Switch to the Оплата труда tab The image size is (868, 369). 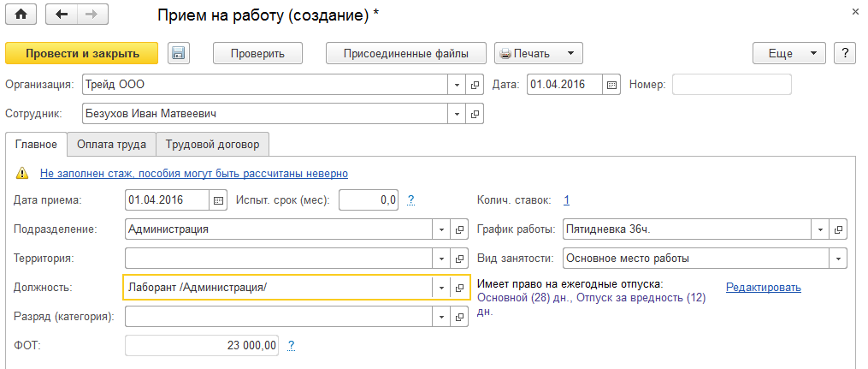(111, 144)
